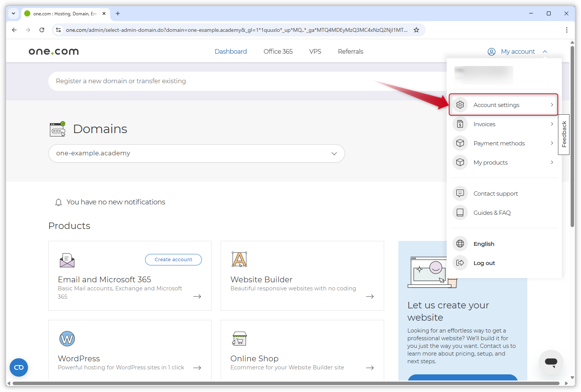The height and width of the screenshot is (392, 581).
Task: Open the Feedback side tab
Action: point(564,134)
